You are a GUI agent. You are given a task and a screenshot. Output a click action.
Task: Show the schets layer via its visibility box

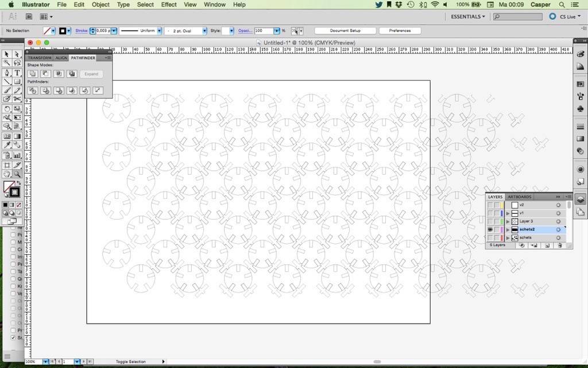(490, 237)
